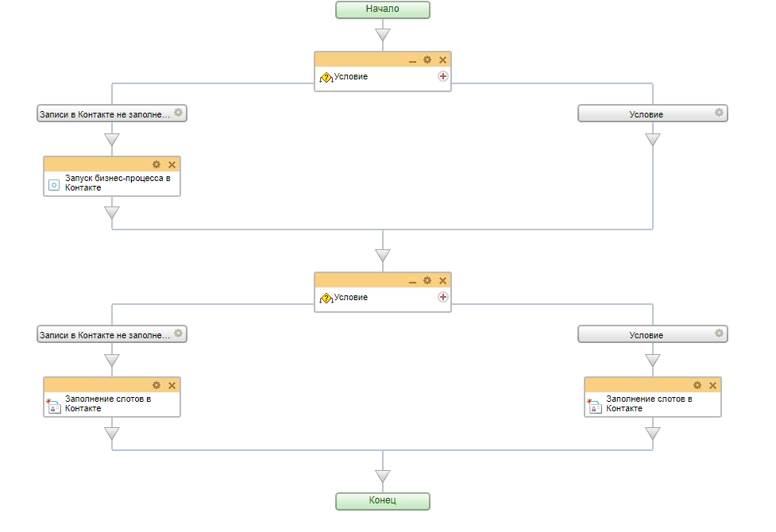Open settings gear of right Заполнение слотов block

697,385
